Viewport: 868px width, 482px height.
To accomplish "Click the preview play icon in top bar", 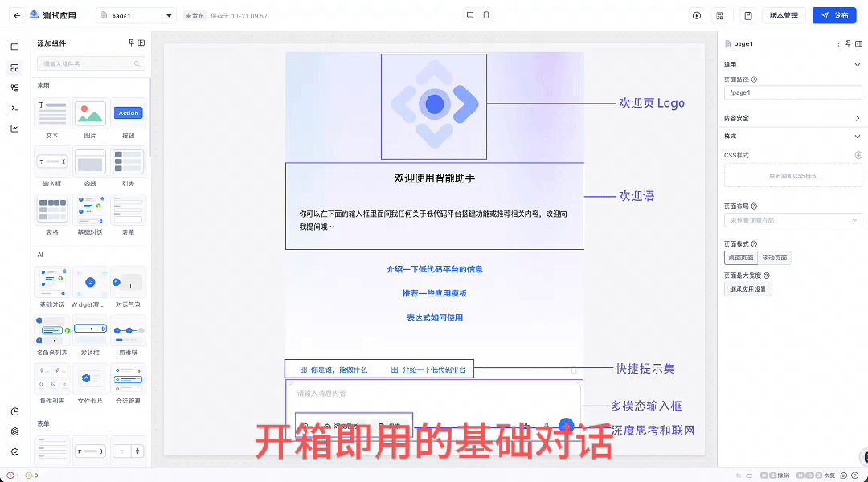I will click(x=696, y=15).
